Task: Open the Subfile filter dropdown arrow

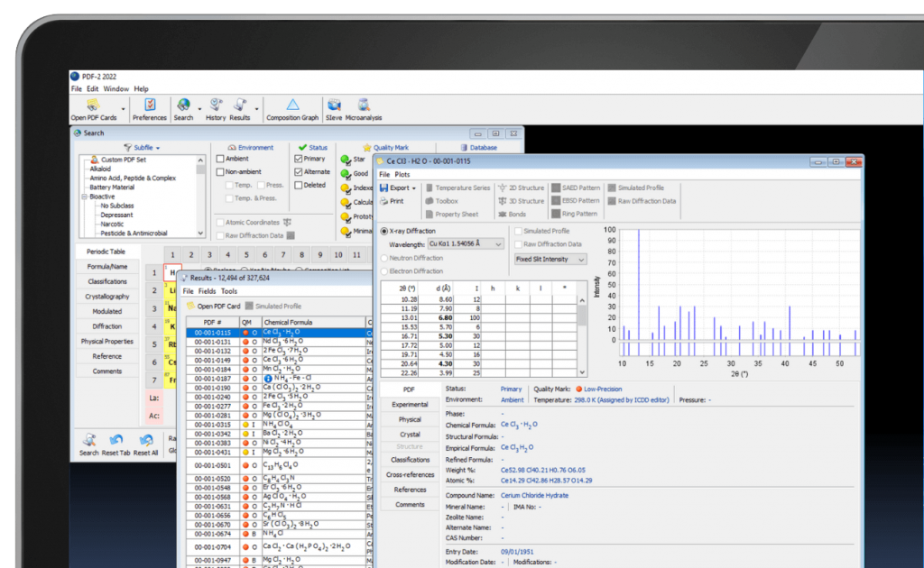Action: point(158,149)
